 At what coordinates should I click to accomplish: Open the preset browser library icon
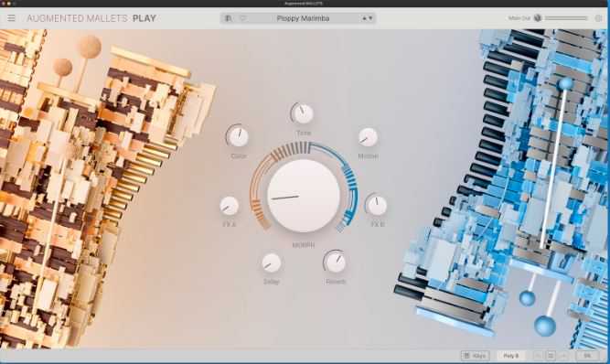tap(229, 18)
